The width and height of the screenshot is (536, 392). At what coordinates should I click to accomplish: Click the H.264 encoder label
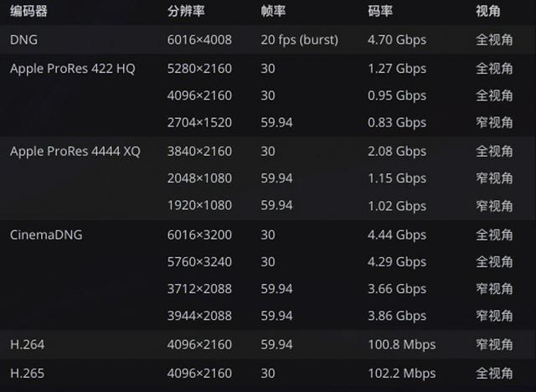(27, 344)
